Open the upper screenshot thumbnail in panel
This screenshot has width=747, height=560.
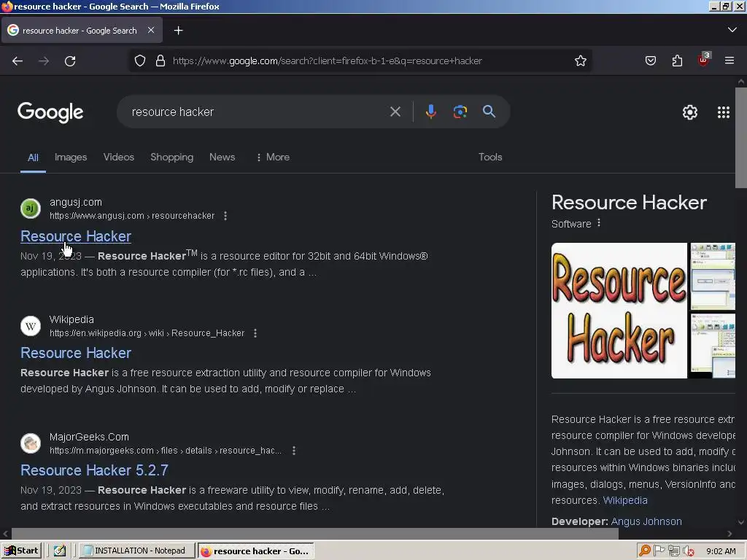tap(713, 276)
